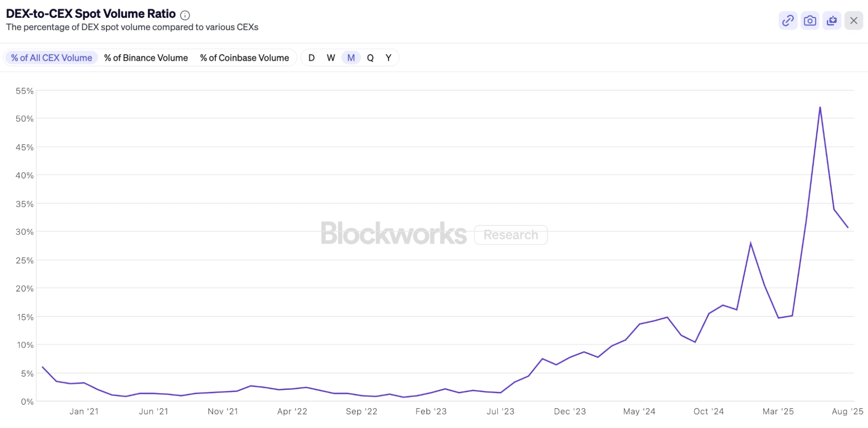
Task: Click the first data point at the line's left end
Action: pos(43,367)
